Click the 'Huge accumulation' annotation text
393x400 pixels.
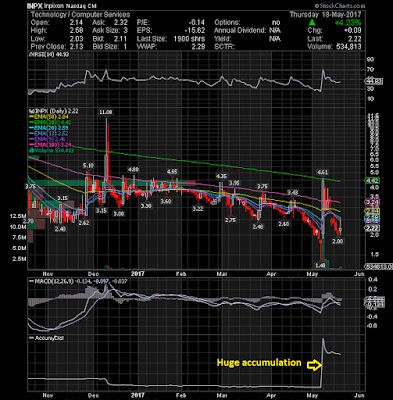[259, 363]
